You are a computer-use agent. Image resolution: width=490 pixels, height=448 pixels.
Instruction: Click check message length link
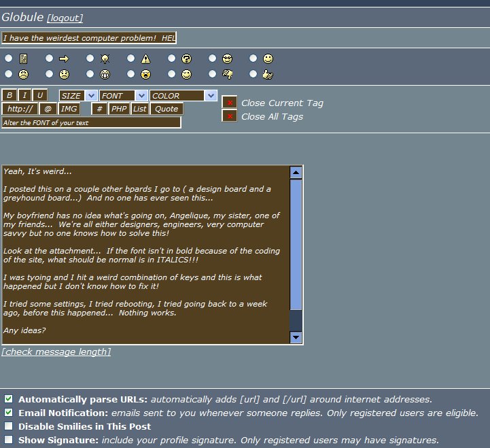(x=56, y=351)
